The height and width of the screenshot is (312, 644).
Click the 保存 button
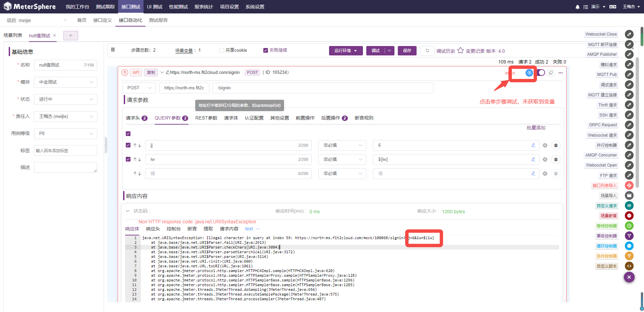coord(407,51)
